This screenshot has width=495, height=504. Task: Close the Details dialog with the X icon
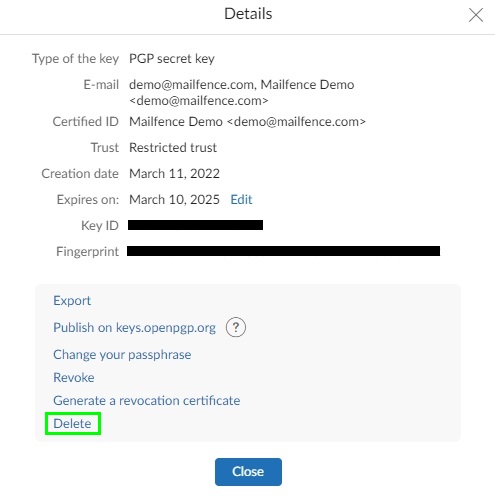click(476, 15)
